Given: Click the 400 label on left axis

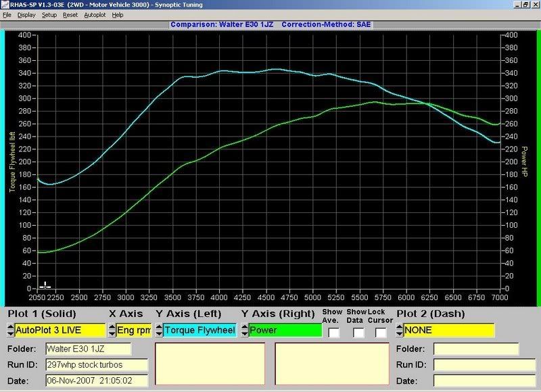Looking at the screenshot, I should click(24, 35).
